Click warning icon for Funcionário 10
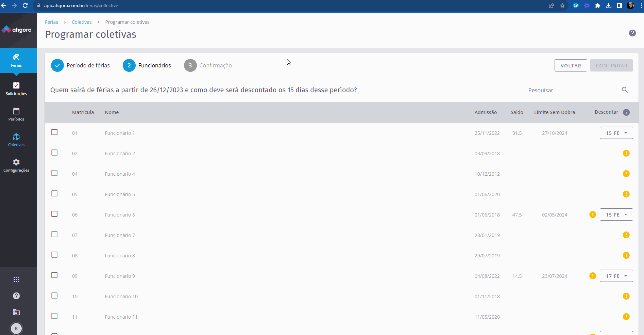 click(x=626, y=296)
